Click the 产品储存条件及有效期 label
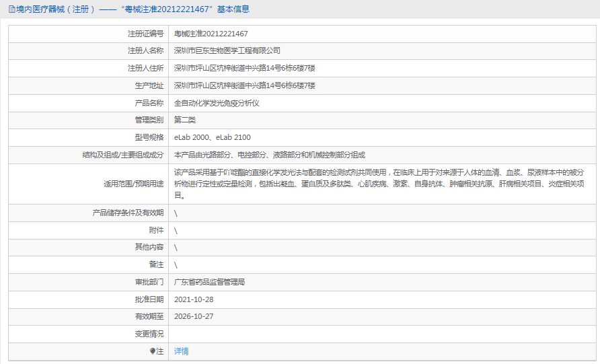This screenshot has width=600, height=364. click(x=128, y=213)
